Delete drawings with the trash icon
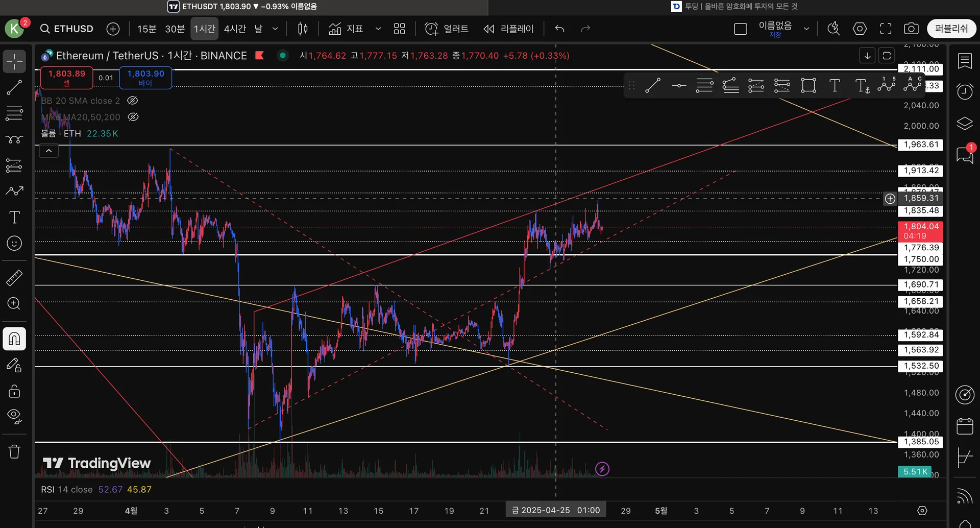980x528 pixels. pyautogui.click(x=14, y=451)
